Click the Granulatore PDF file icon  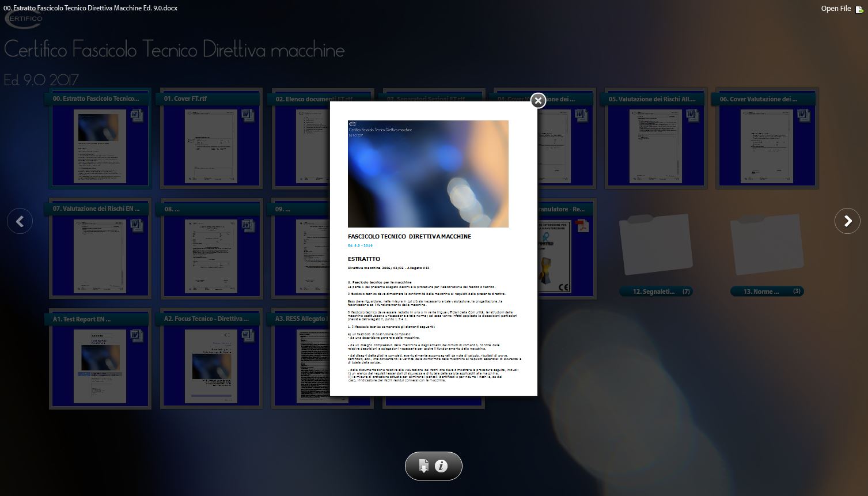point(582,226)
